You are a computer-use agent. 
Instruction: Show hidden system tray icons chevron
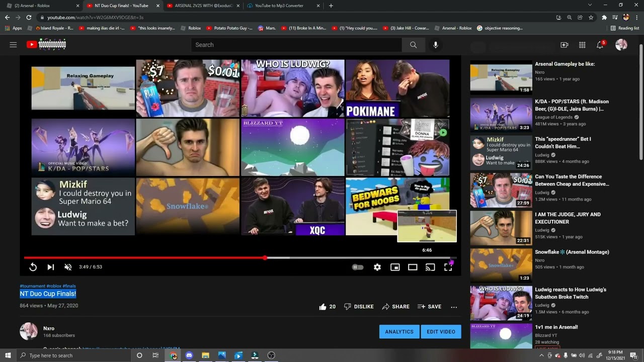(541, 355)
